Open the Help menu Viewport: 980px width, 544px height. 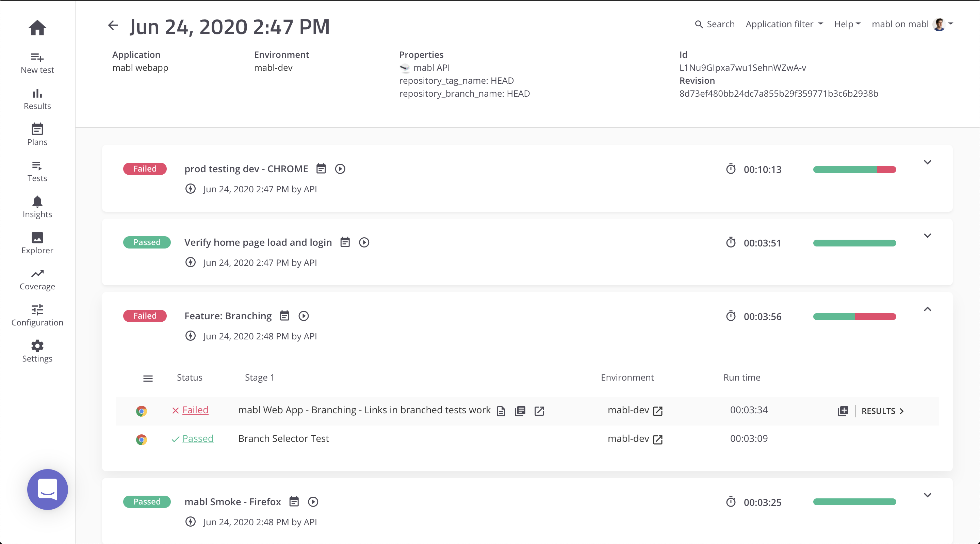(847, 24)
